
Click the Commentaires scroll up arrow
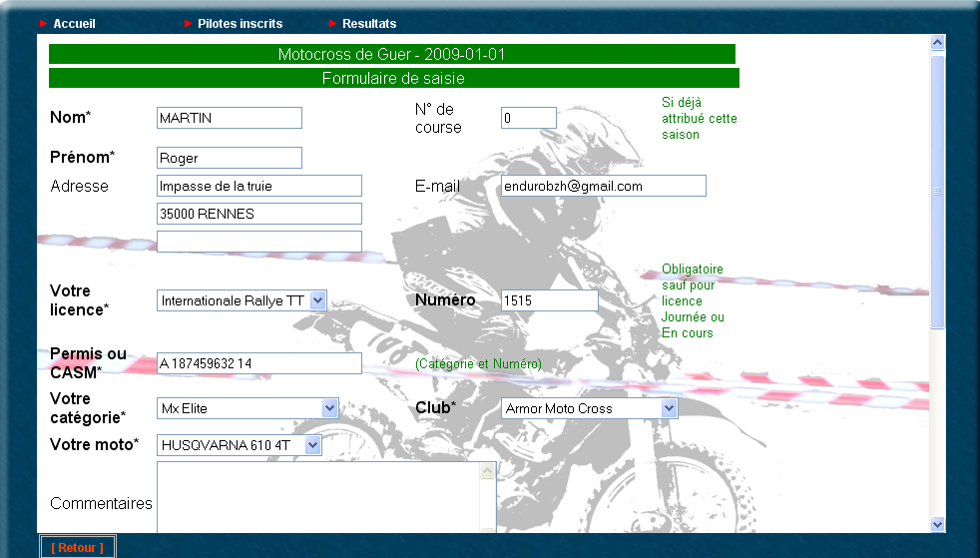point(488,471)
